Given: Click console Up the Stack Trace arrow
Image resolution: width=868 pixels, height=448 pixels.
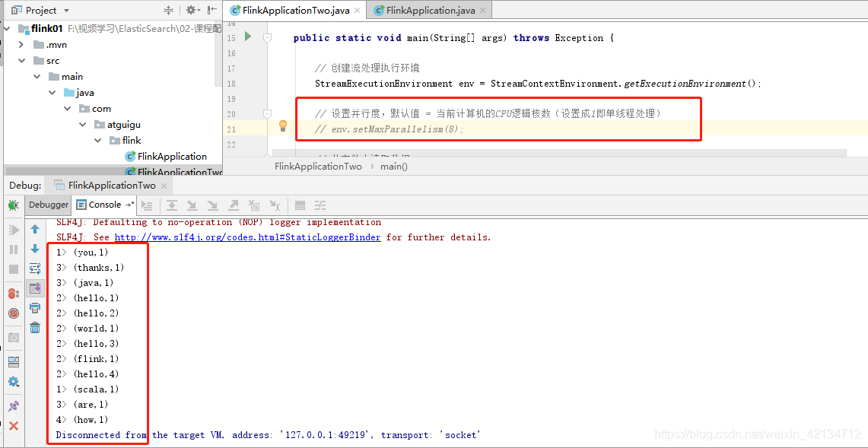Looking at the screenshot, I should [x=36, y=229].
